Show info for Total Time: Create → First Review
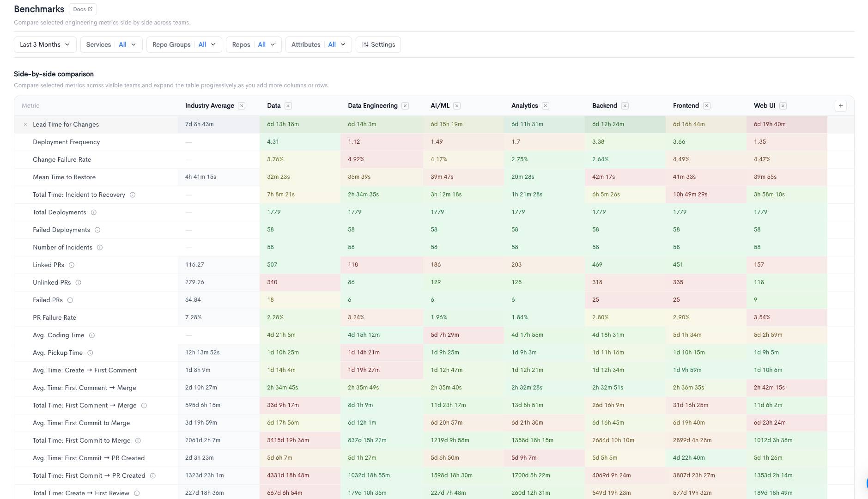Image resolution: width=868 pixels, height=499 pixels. pyautogui.click(x=137, y=493)
